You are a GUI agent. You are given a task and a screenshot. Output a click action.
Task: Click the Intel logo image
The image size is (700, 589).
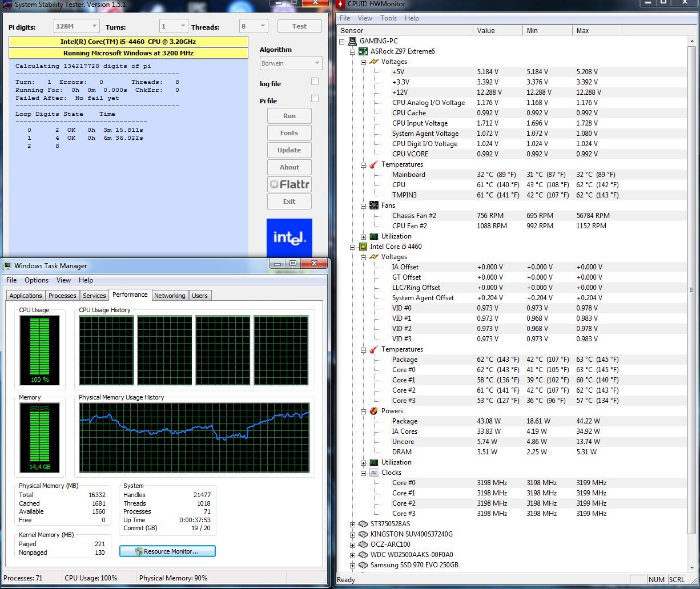pyautogui.click(x=289, y=238)
